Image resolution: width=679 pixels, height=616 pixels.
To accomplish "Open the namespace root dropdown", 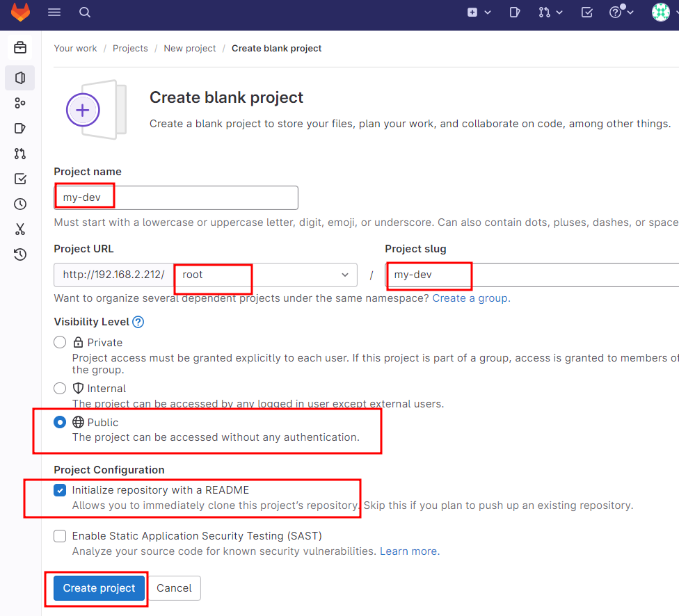I will [x=266, y=275].
